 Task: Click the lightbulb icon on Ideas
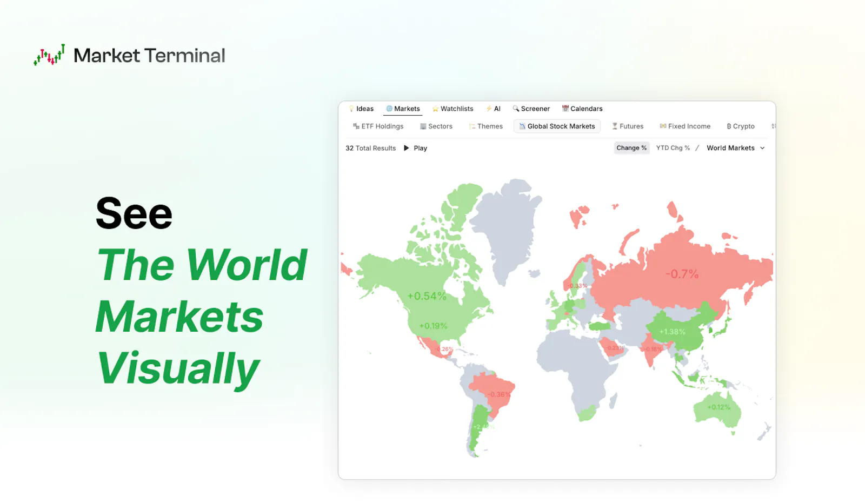point(351,109)
